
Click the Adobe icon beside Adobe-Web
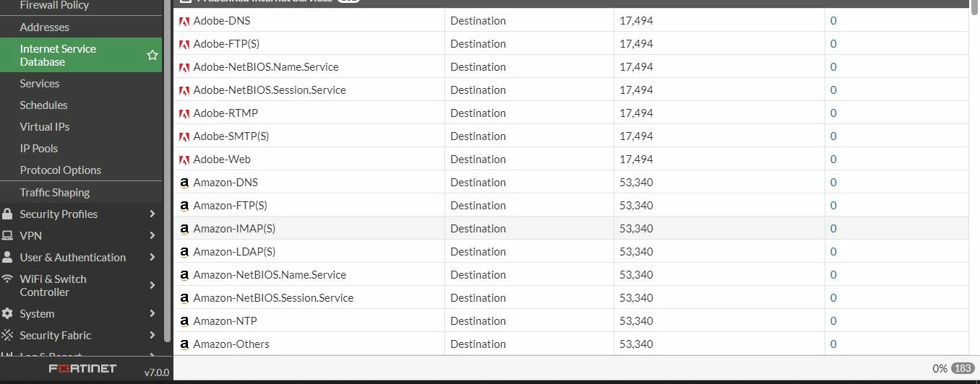184,160
